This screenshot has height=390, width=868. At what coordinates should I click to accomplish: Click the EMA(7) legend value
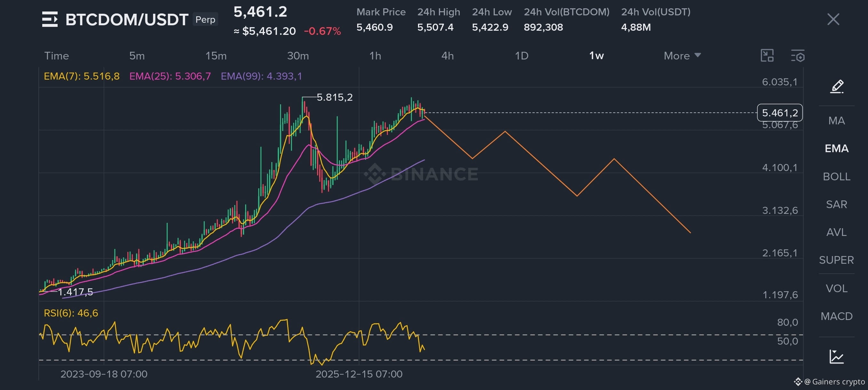click(x=82, y=76)
